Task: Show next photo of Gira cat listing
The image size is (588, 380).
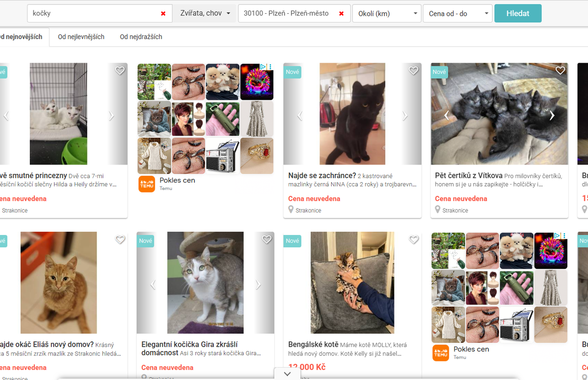Action: [x=258, y=285]
